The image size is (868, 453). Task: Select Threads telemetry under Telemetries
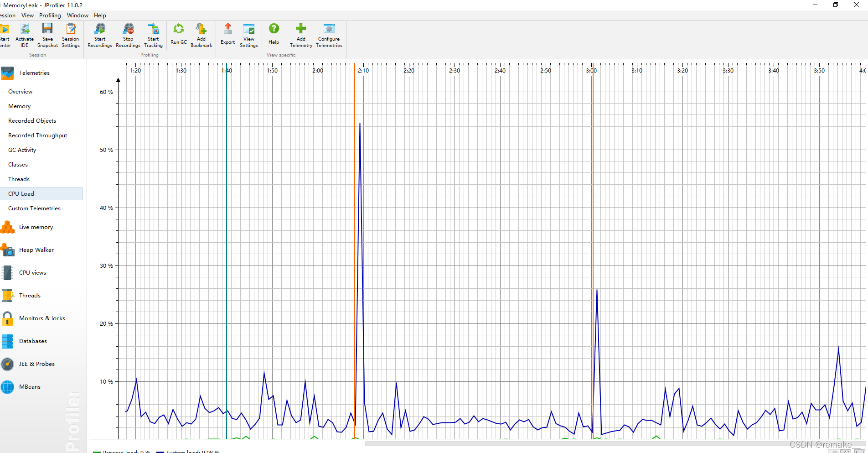coord(19,179)
